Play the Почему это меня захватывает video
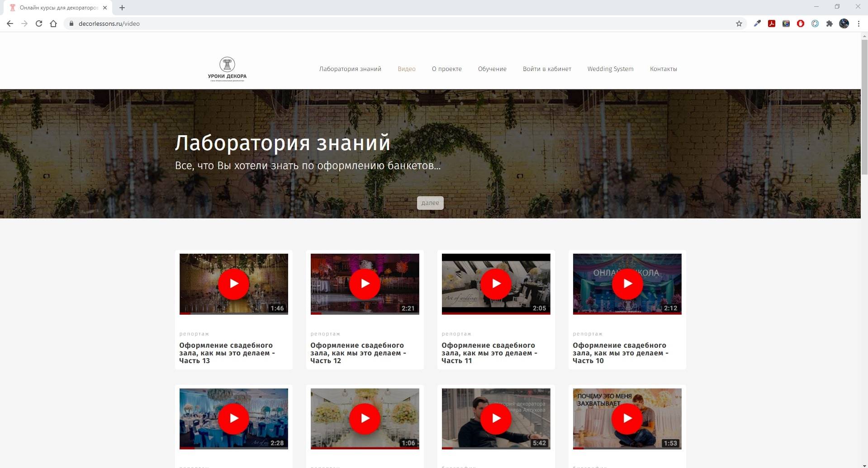 627,418
